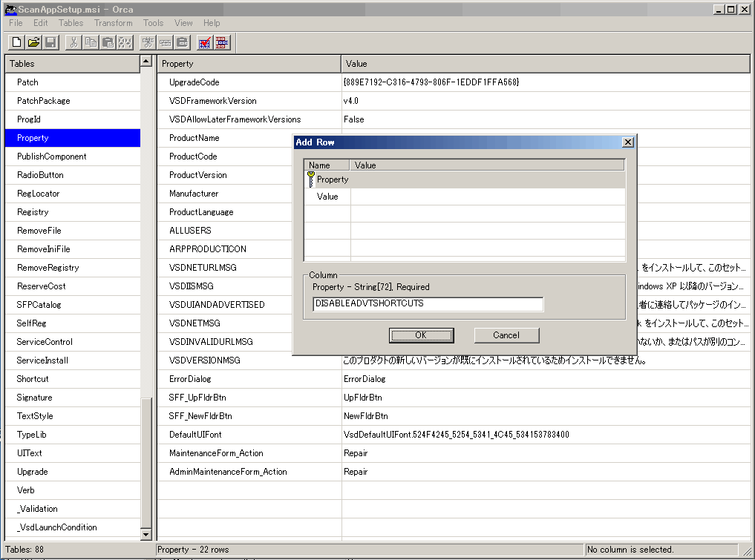Image resolution: width=755 pixels, height=560 pixels.
Task: Open the Transform menu
Action: [113, 23]
